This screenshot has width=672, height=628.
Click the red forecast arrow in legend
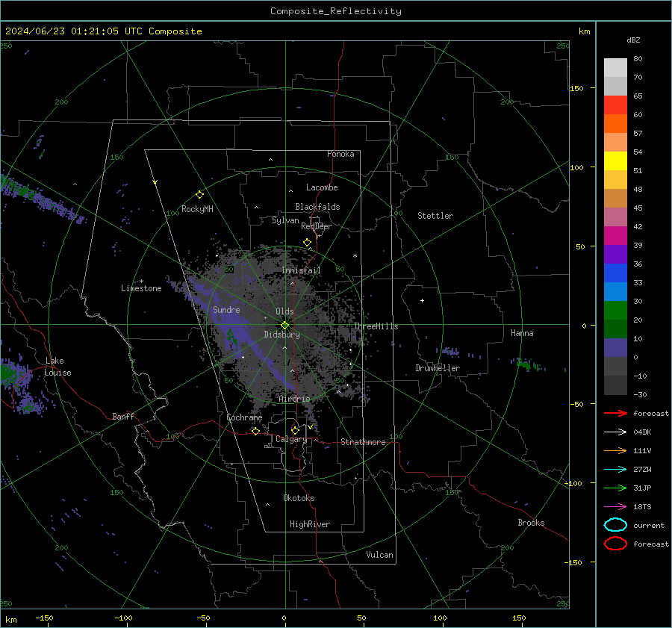[615, 413]
